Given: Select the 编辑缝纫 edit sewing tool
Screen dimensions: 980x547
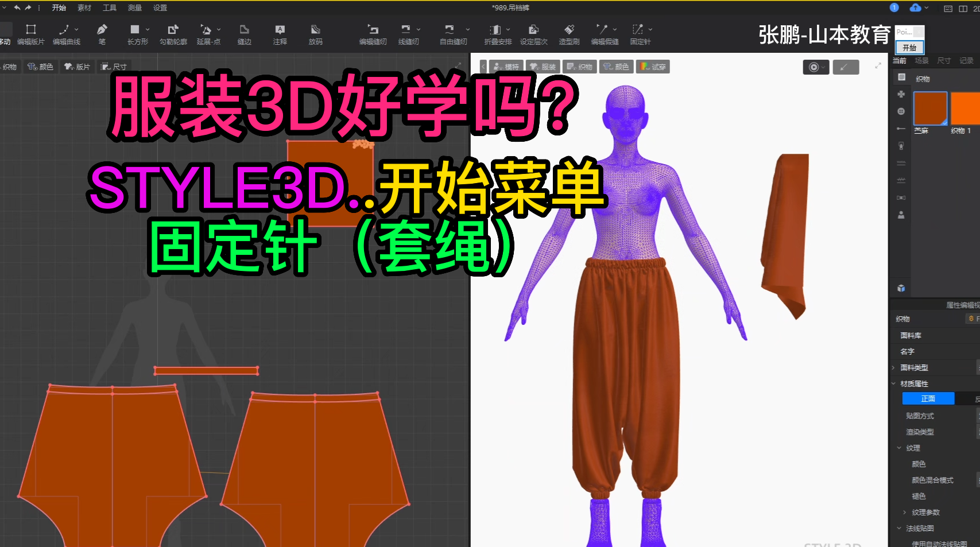Looking at the screenshot, I should [373, 34].
